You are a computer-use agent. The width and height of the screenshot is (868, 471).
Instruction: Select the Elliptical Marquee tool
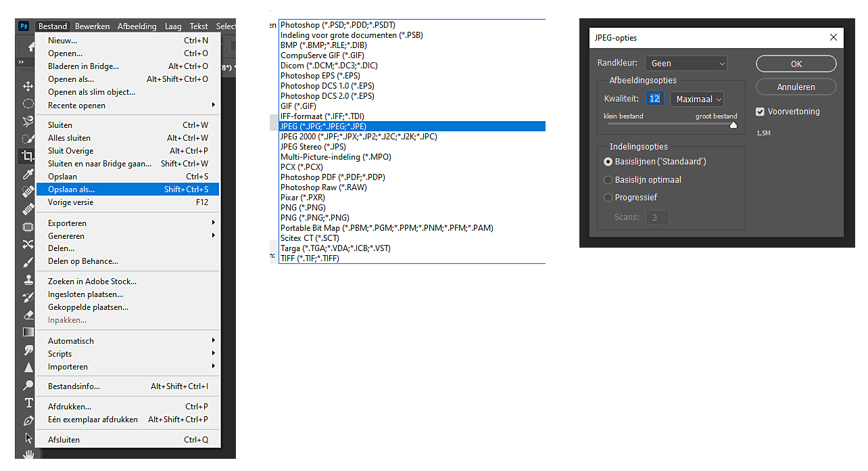28,104
